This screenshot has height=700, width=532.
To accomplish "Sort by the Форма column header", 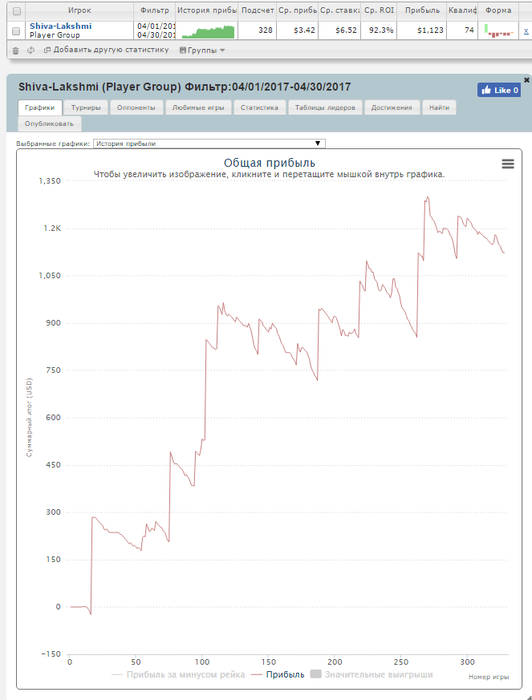I will coord(498,10).
